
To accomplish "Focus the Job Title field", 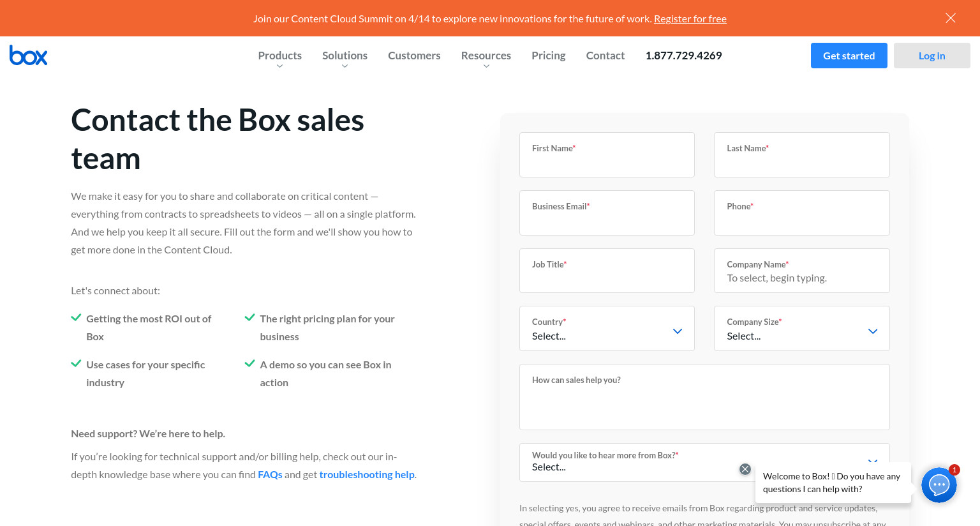I will coord(607,271).
